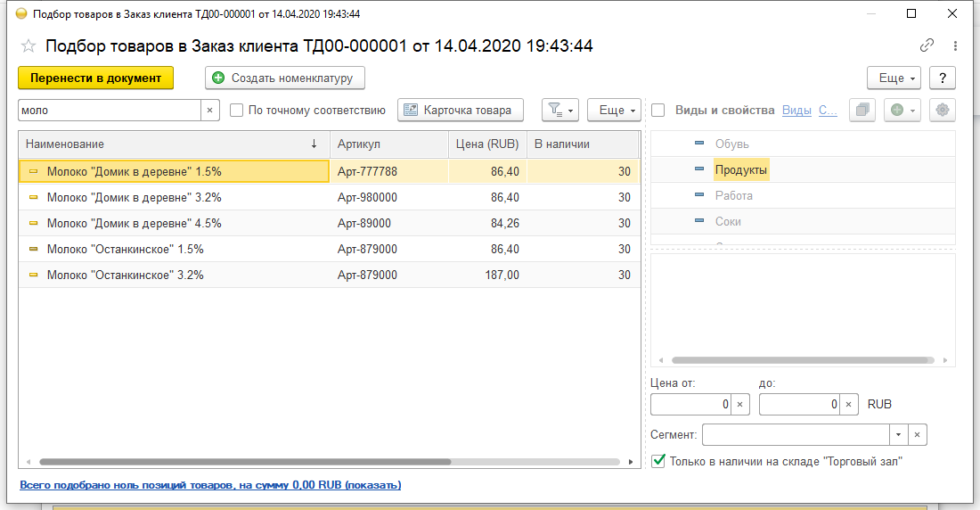Click icon next to Обувь category
This screenshot has width=980, height=510.
point(699,144)
